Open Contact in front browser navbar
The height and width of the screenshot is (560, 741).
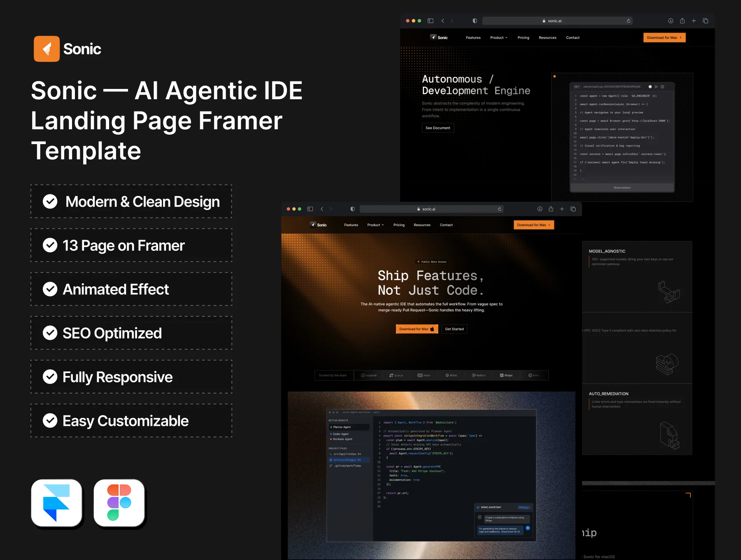[x=446, y=225]
